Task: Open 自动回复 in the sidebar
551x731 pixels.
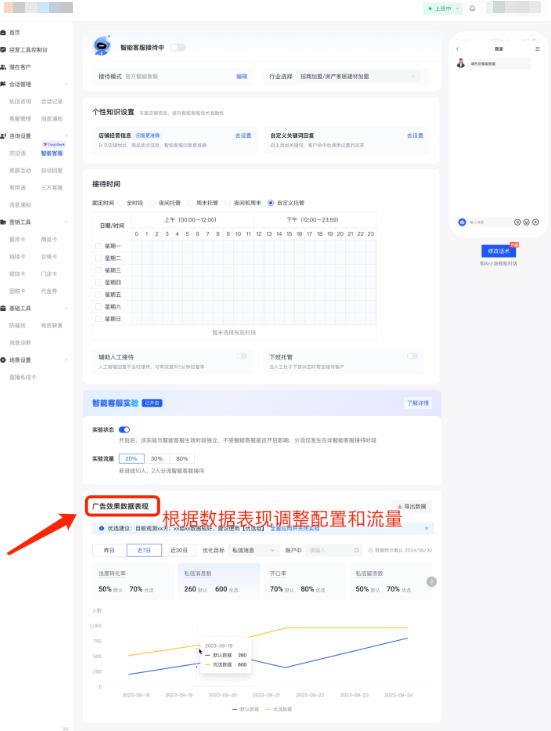Action: 52,171
